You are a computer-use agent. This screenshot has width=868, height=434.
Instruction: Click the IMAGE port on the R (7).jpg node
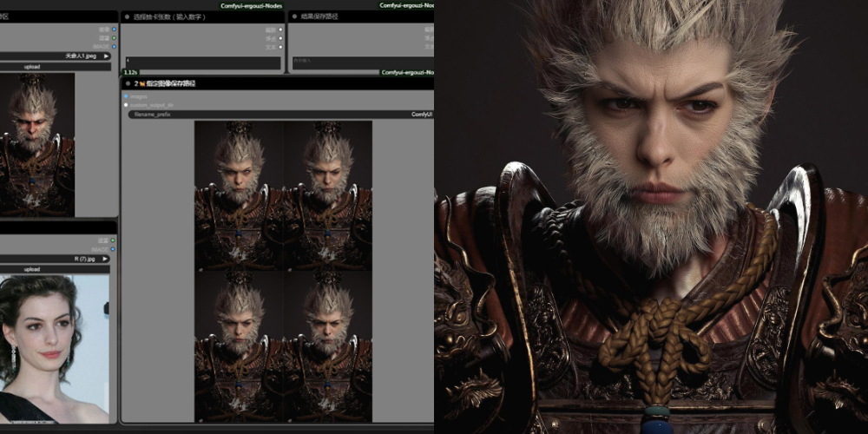pyautogui.click(x=113, y=249)
